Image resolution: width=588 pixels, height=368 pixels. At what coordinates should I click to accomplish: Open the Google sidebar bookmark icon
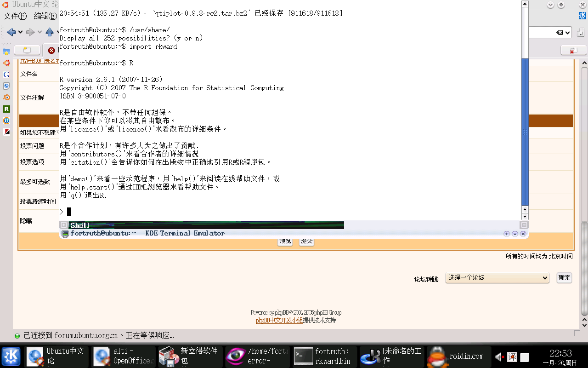click(6, 75)
